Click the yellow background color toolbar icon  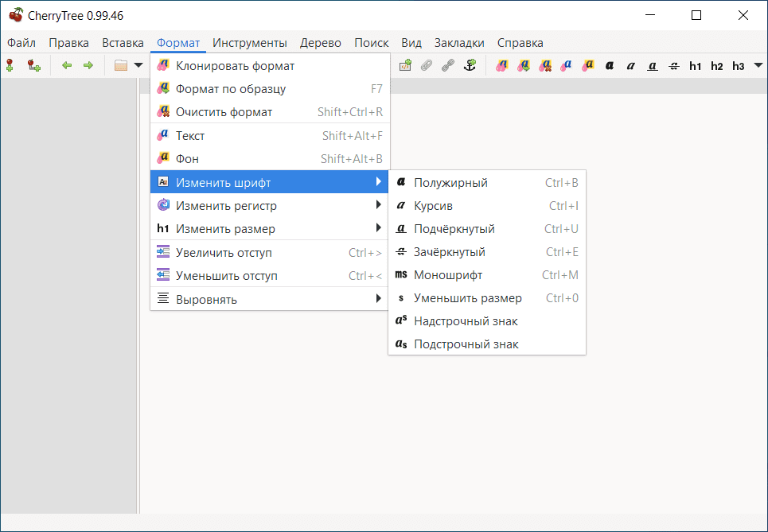[588, 65]
